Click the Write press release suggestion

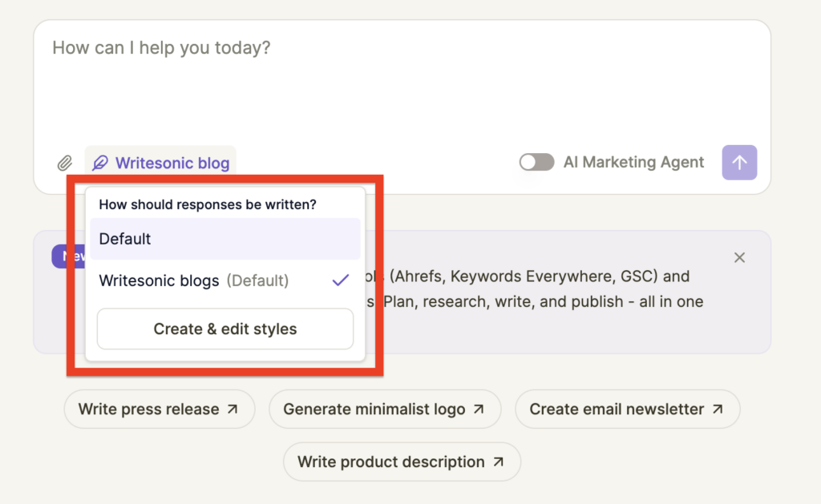[160, 409]
